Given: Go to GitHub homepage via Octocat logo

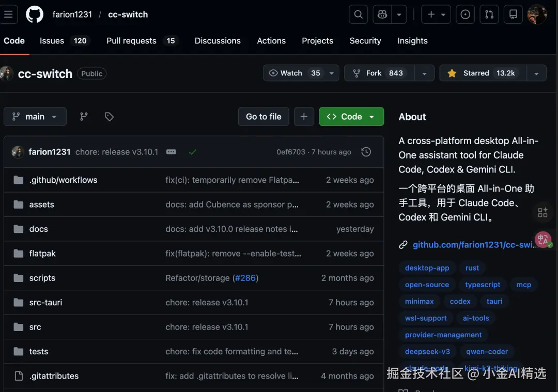Looking at the screenshot, I should [35, 14].
